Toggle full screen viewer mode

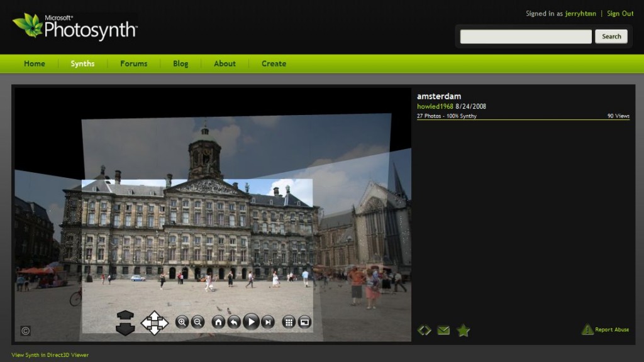305,322
